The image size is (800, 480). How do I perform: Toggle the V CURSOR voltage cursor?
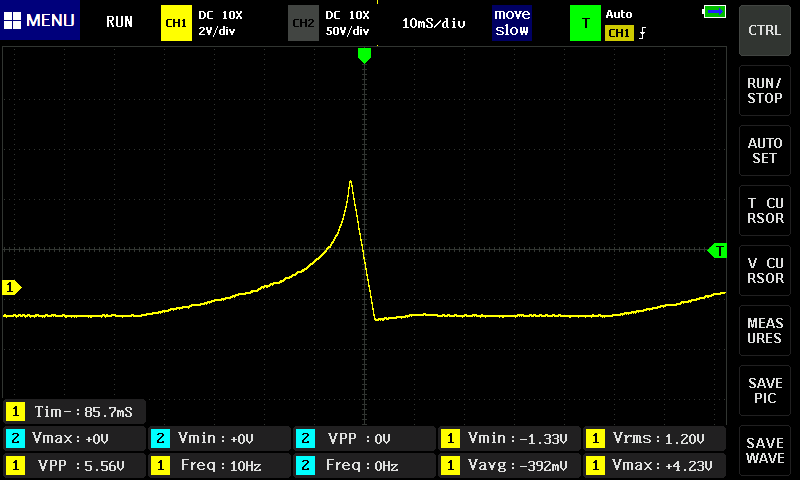point(765,271)
